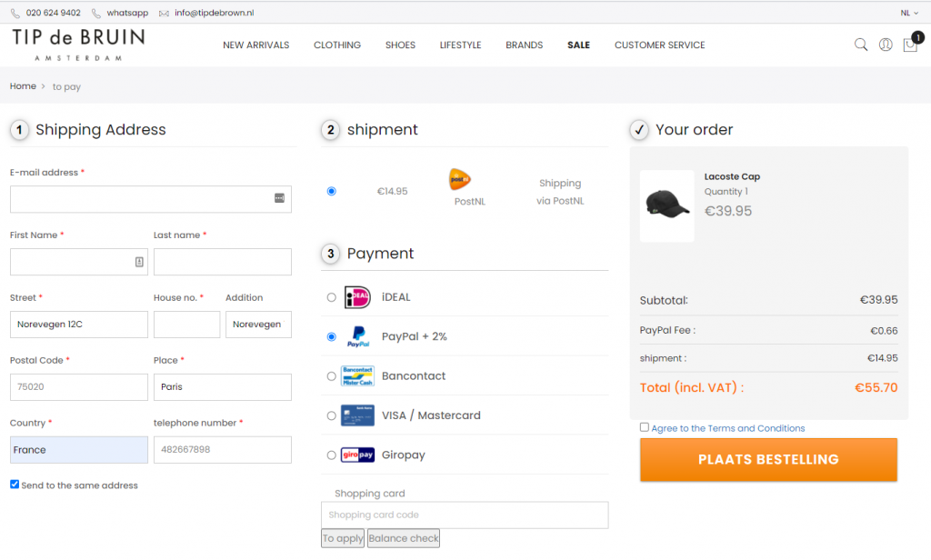Image resolution: width=931 pixels, height=560 pixels.
Task: Click the iDEAL payment logo
Action: [x=357, y=297]
